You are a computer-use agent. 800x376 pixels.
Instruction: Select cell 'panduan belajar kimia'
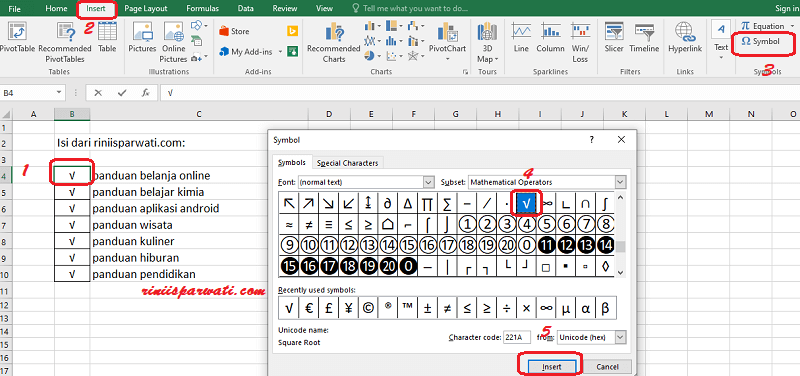tap(199, 192)
